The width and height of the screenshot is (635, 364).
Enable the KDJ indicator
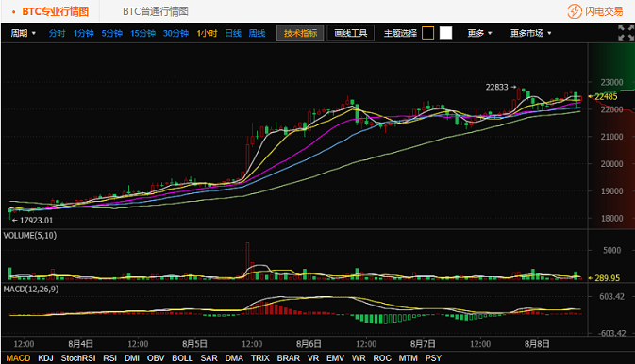click(x=45, y=358)
